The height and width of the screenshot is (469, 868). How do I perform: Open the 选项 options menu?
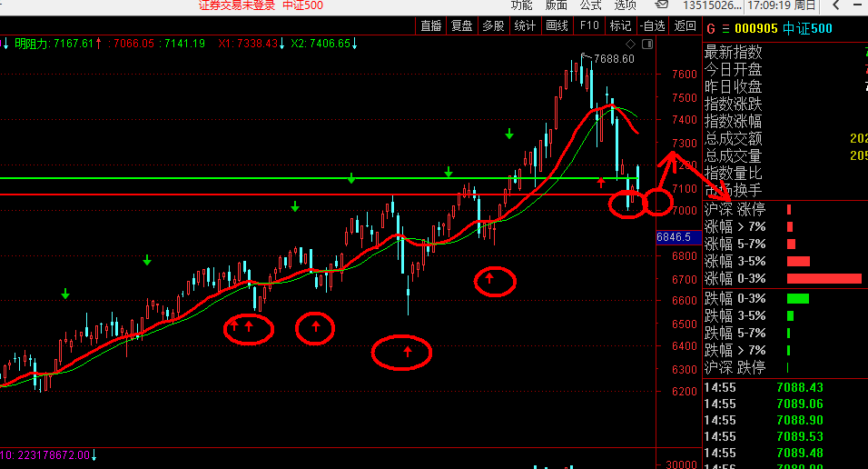click(x=626, y=5)
